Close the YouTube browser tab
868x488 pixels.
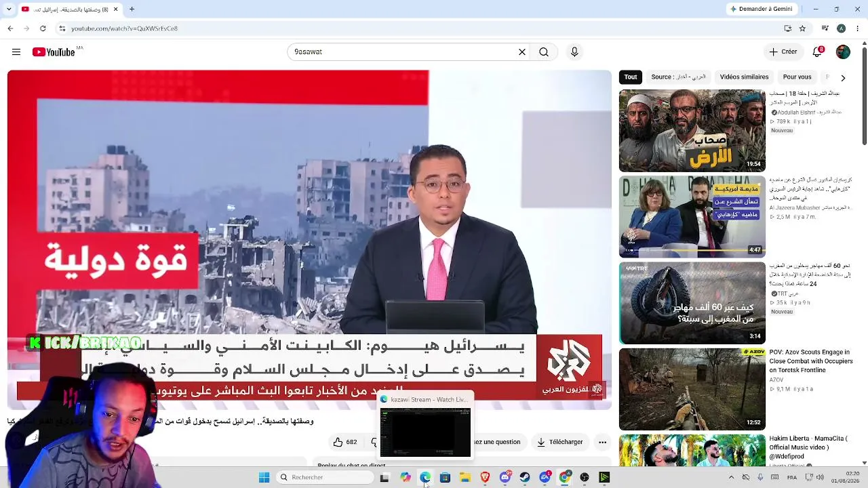115,9
